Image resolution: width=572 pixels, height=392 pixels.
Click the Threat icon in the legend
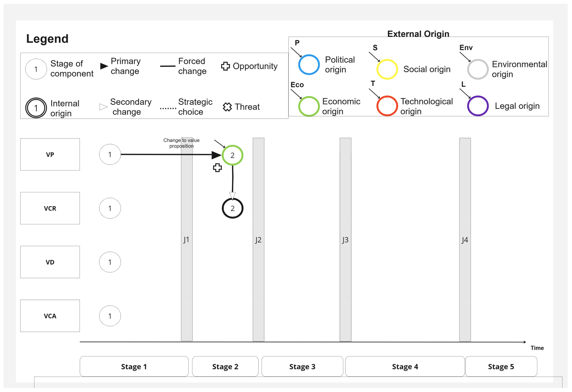[x=227, y=107]
